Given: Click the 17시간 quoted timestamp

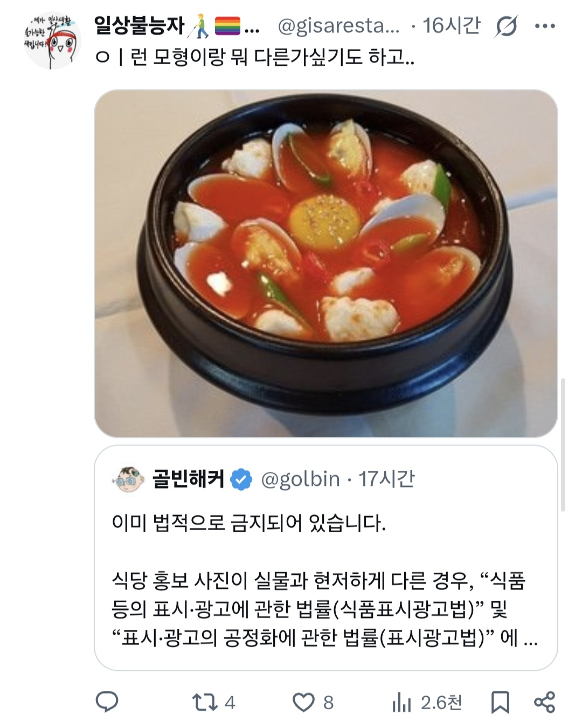Looking at the screenshot, I should pos(387,479).
